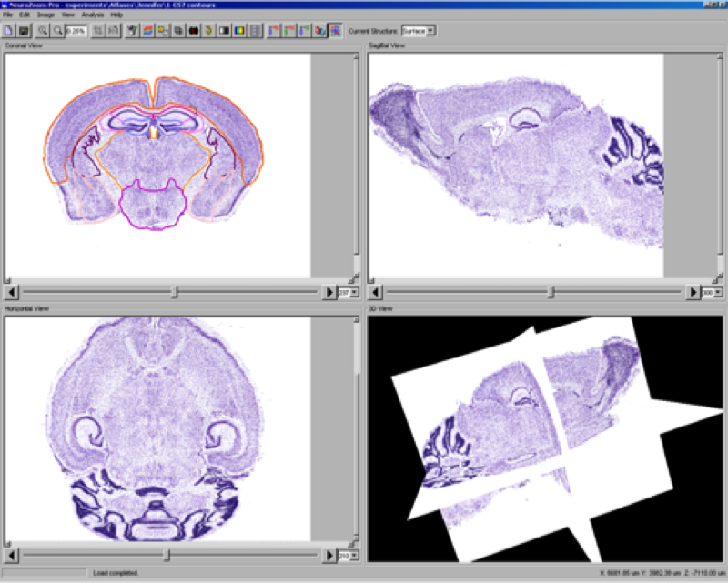Image resolution: width=728 pixels, height=583 pixels.
Task: Open the Current Structure dropdown
Action: (430, 30)
